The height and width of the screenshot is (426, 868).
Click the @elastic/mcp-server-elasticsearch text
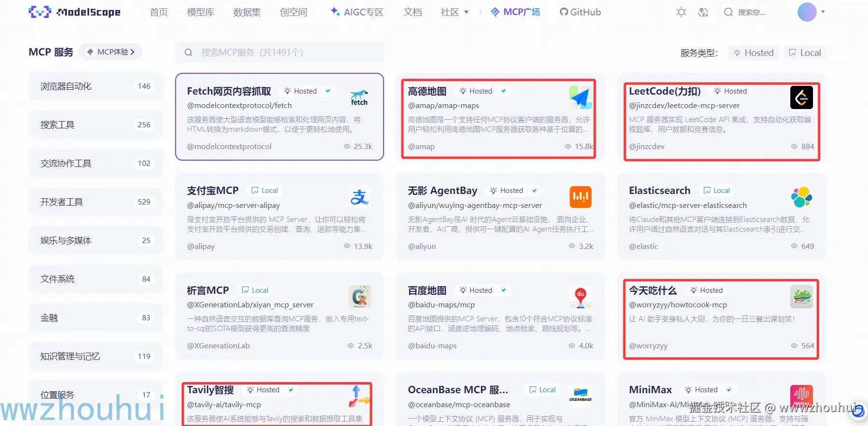688,205
